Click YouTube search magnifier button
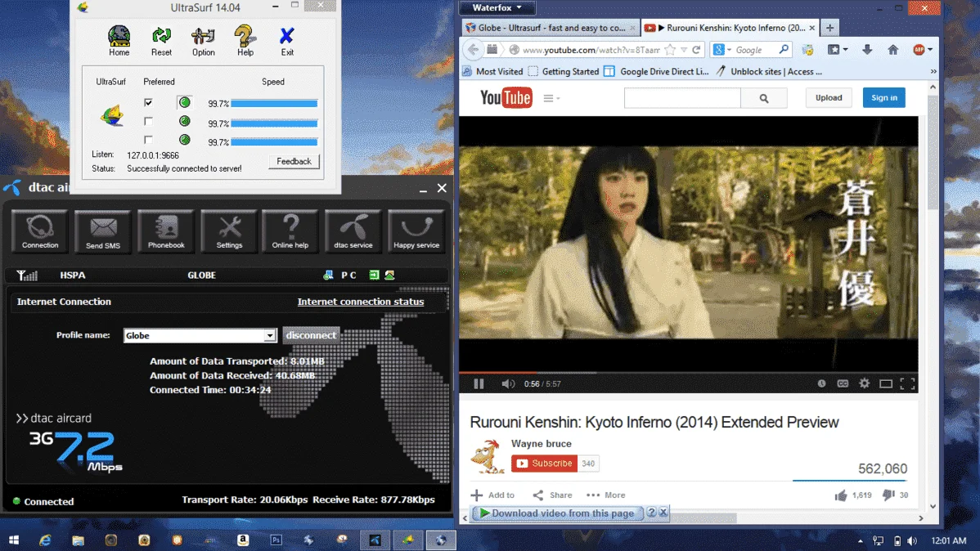Screen dimensions: 980x551 [764, 98]
